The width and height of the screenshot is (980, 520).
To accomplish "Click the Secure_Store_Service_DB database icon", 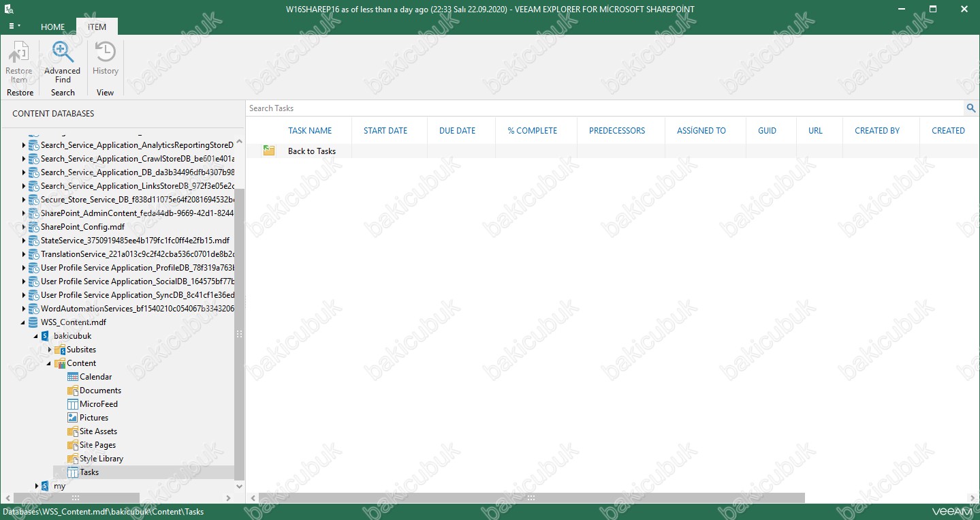I will tap(33, 200).
